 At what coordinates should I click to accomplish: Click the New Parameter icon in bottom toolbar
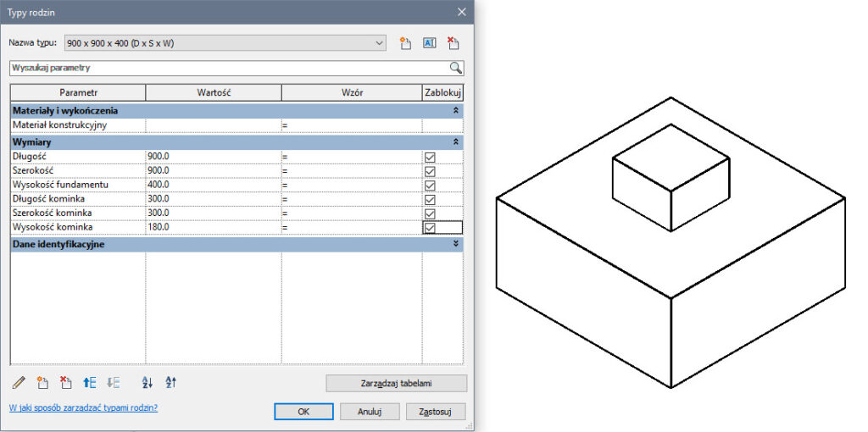[x=42, y=383]
